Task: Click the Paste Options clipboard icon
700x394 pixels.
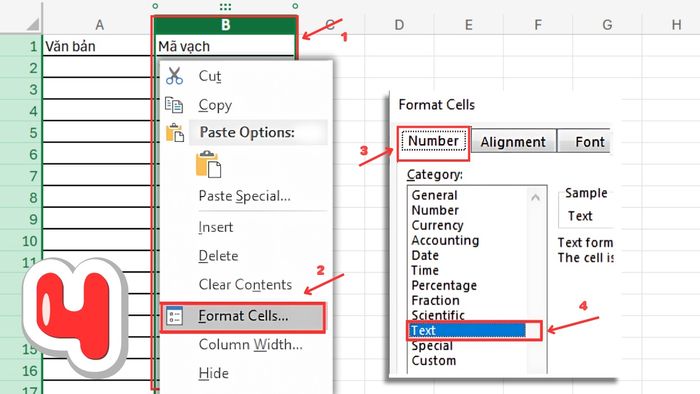Action: 175,133
